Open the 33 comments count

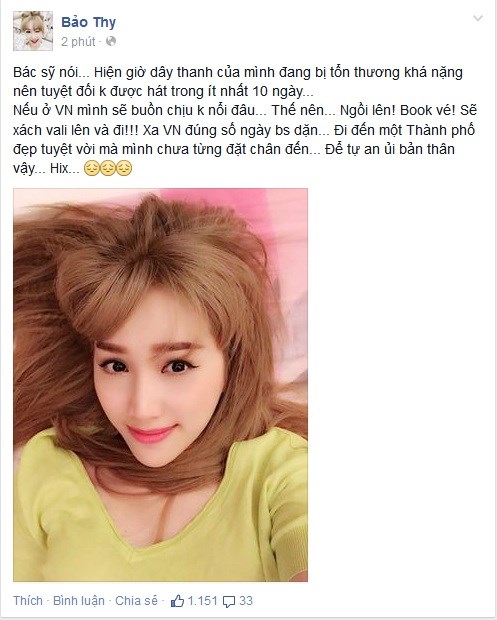click(246, 601)
